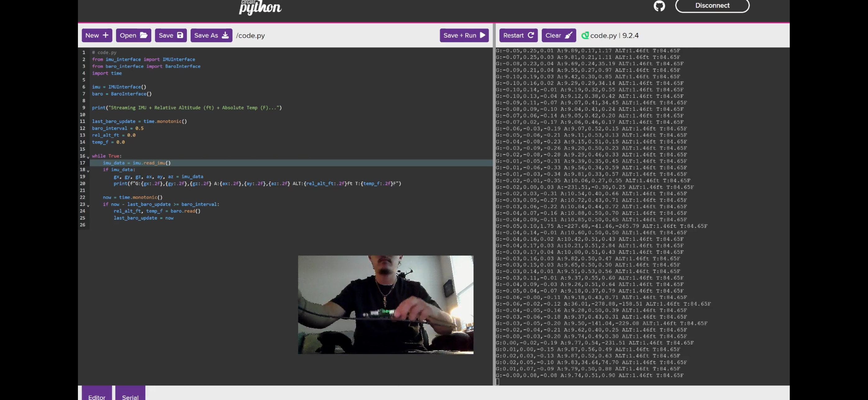This screenshot has width=868, height=400.
Task: Download the file with Save As
Action: coord(211,35)
